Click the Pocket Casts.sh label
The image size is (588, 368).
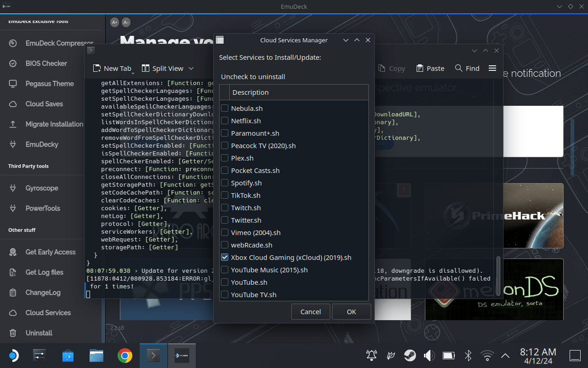255,170
